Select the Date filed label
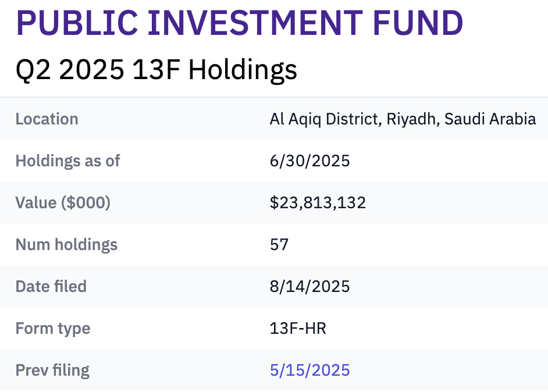Screen dimensions: 548x392 [51, 286]
